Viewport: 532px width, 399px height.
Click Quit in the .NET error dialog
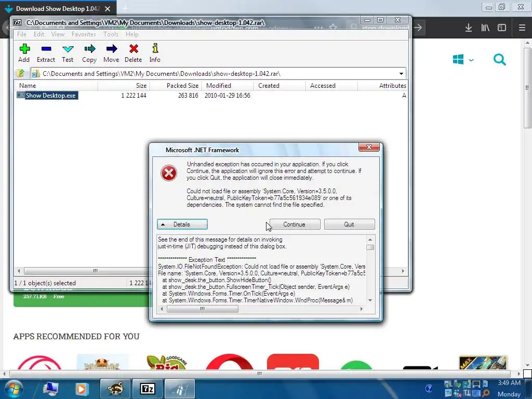coord(350,224)
